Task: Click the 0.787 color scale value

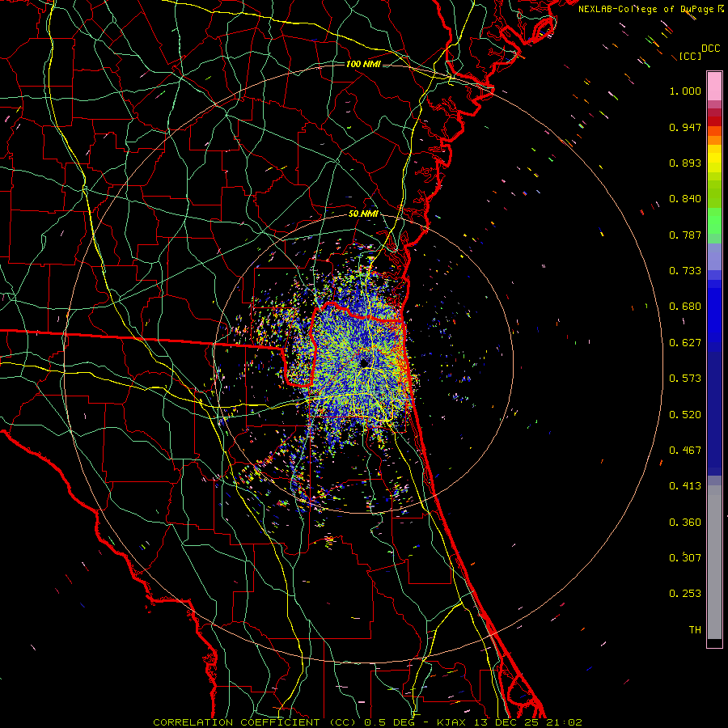Action: (685, 235)
